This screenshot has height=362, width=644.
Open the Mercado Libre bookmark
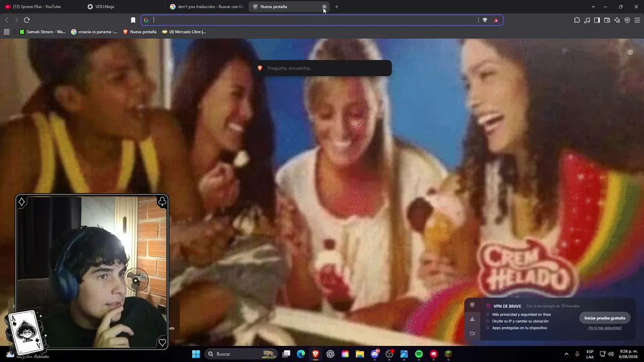pyautogui.click(x=184, y=32)
